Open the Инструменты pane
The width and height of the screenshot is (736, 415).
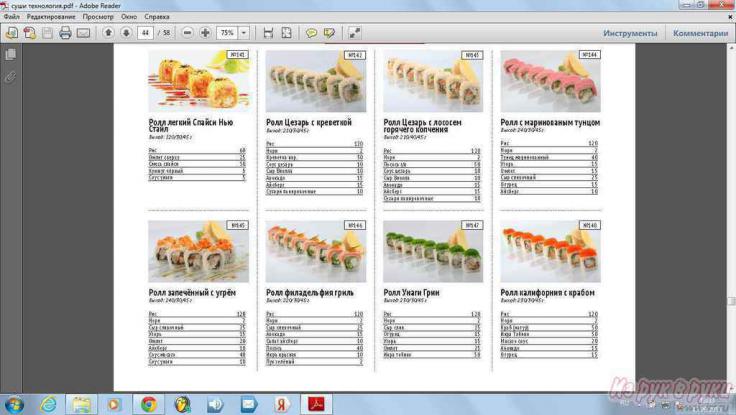630,33
